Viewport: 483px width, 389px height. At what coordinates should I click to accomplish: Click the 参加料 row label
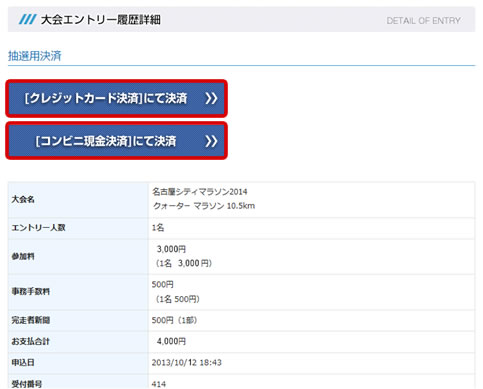23,256
